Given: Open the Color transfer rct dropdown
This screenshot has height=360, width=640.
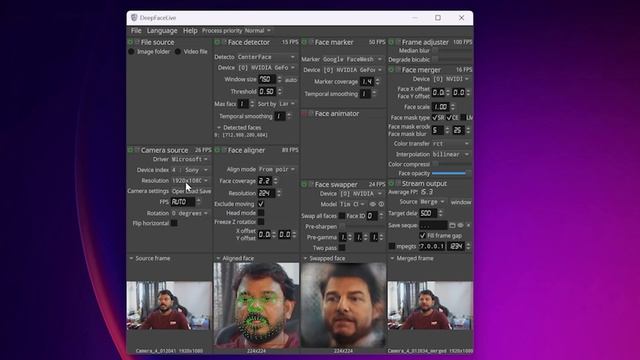Looking at the screenshot, I should [451, 144].
